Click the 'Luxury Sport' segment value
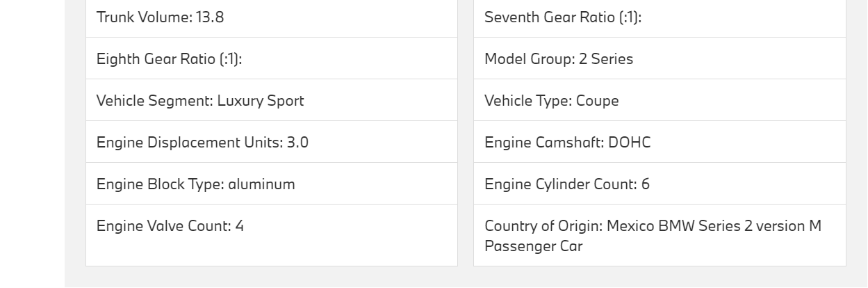Image resolution: width=868 pixels, height=288 pixels. click(x=261, y=101)
